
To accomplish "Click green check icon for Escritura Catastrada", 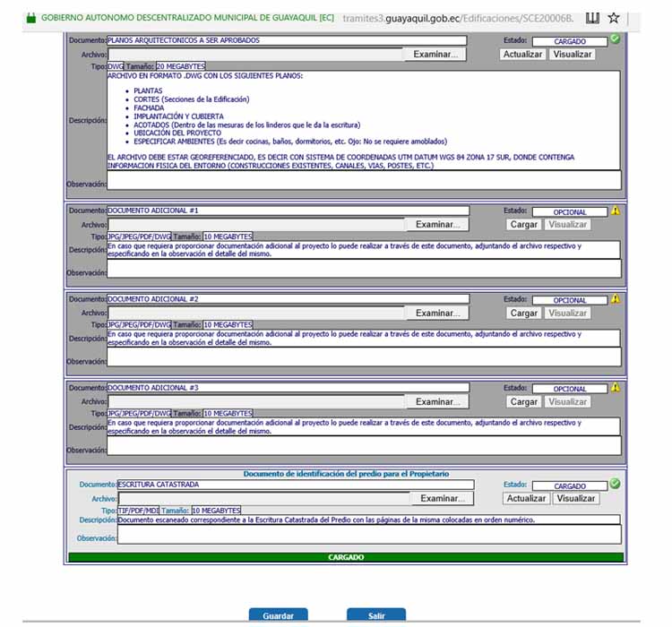I will (616, 484).
